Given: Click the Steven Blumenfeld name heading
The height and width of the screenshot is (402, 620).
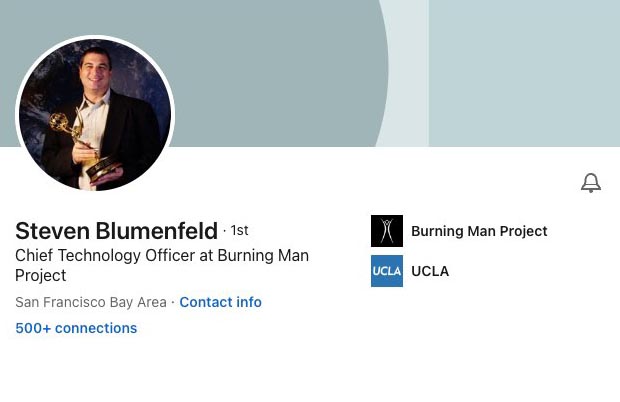Looking at the screenshot, I should [116, 231].
